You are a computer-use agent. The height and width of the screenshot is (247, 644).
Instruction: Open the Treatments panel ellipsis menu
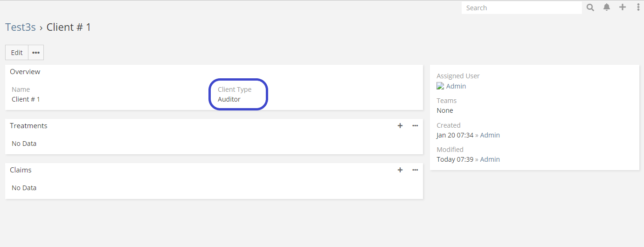[415, 126]
